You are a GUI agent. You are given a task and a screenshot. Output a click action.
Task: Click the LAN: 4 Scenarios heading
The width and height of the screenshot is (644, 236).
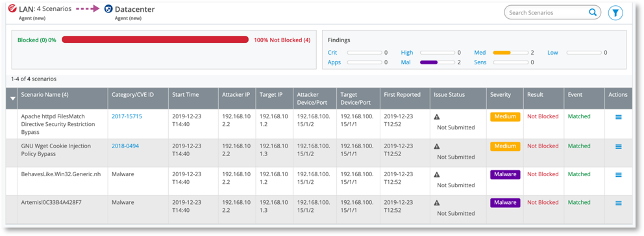[x=45, y=8]
